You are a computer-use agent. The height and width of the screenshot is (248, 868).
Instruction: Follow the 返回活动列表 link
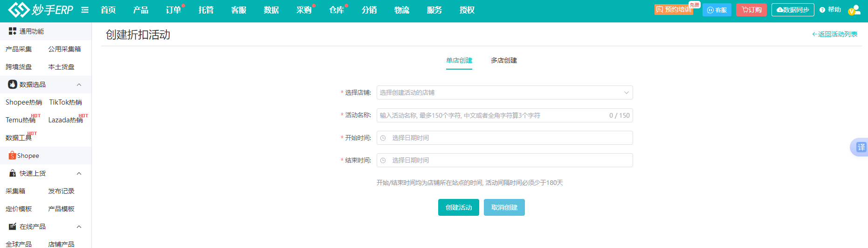coord(834,34)
